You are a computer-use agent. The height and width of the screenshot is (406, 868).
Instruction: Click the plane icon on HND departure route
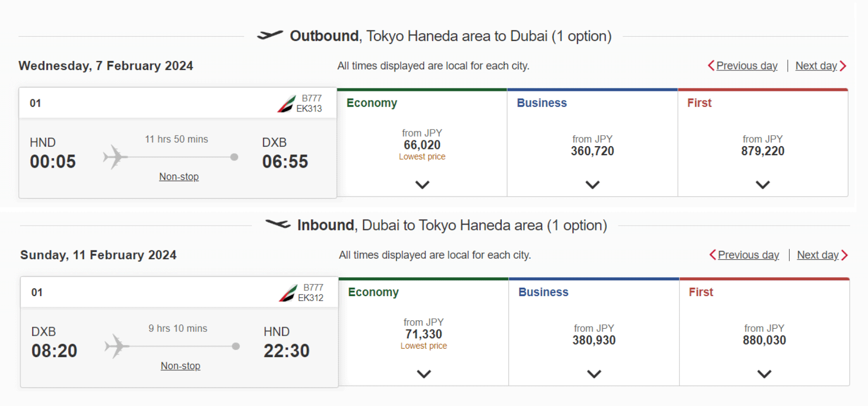pyautogui.click(x=115, y=157)
